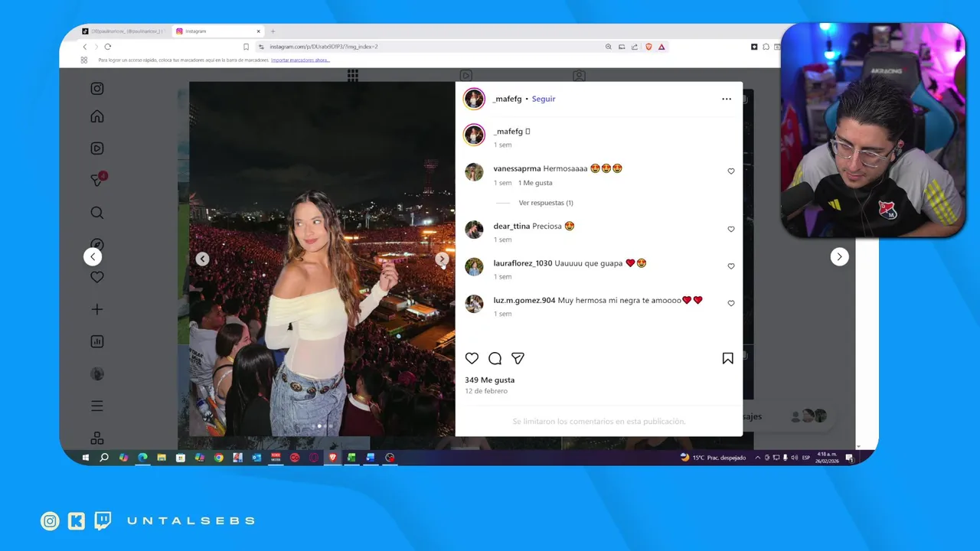
Task: Click the '1 Me gusta' on vanessaprma's comment
Action: tap(535, 183)
